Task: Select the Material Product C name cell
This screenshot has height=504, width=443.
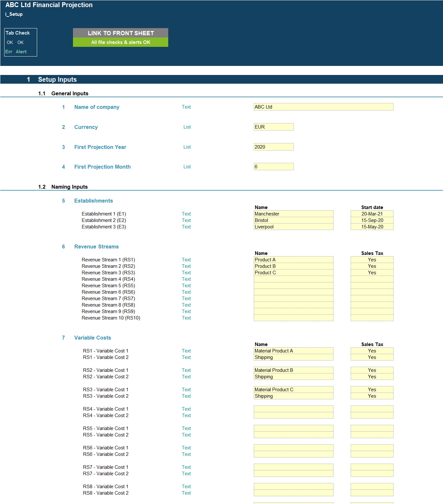Action: pos(294,390)
